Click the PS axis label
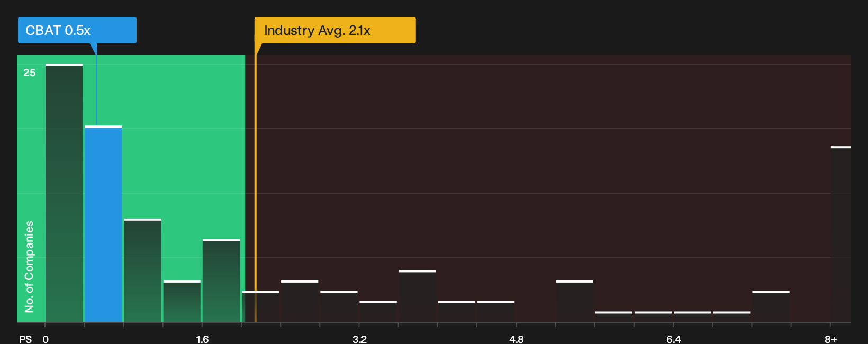 (x=25, y=339)
